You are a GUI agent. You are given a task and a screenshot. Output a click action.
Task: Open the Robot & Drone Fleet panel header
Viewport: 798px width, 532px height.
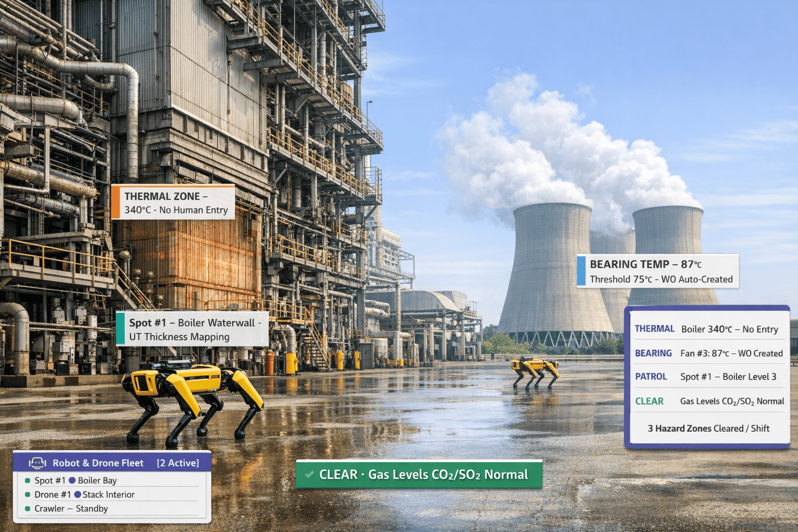pyautogui.click(x=98, y=463)
